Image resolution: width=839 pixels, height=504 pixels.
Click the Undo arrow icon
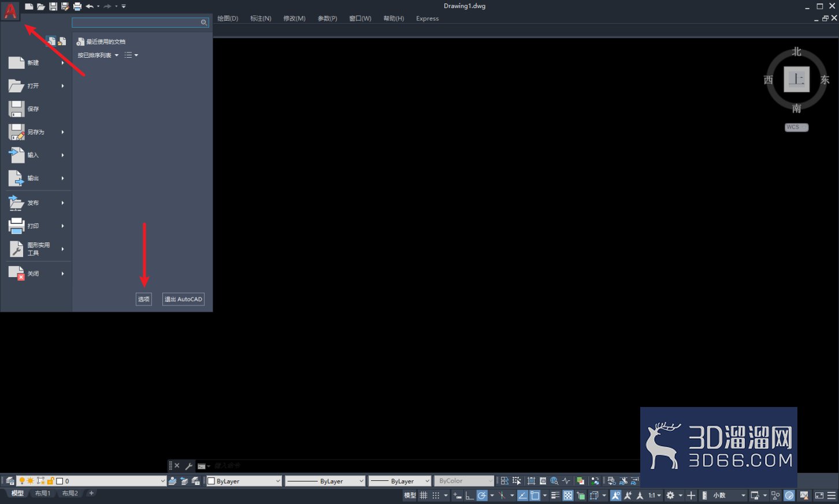(90, 6)
